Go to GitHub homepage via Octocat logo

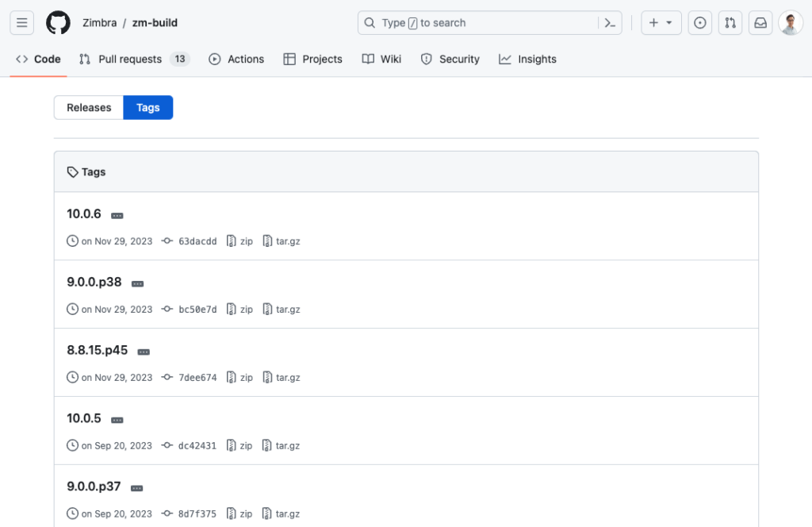tap(58, 23)
